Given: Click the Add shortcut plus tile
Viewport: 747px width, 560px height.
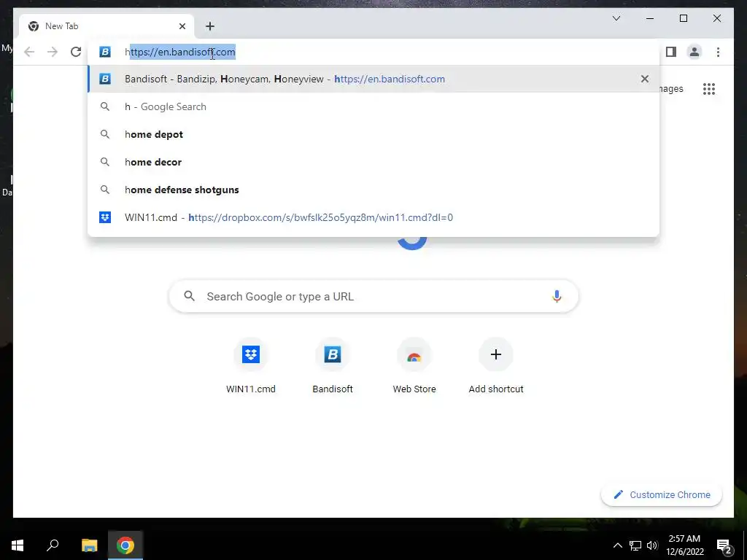Looking at the screenshot, I should click(x=496, y=366).
